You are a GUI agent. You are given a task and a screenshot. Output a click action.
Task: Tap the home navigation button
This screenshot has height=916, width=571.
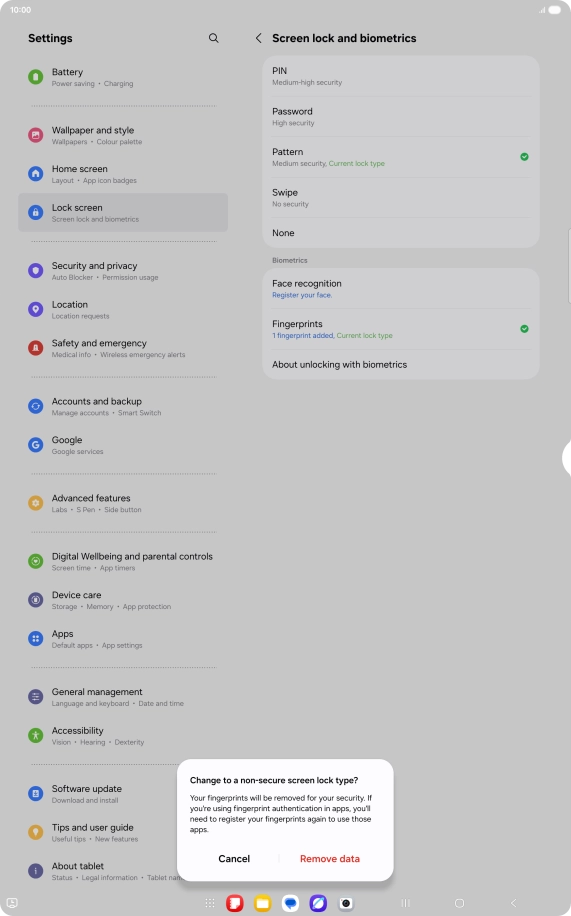click(x=459, y=903)
